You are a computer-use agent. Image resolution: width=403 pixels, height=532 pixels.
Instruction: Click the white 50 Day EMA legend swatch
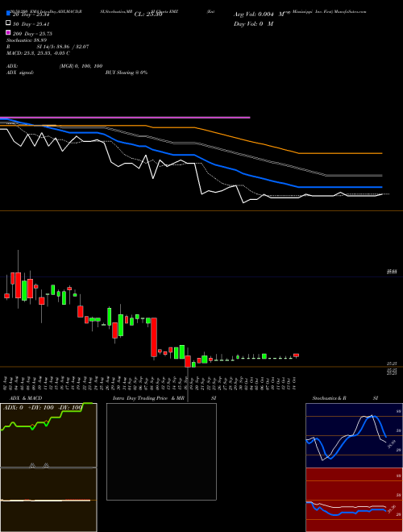(x=8, y=23)
